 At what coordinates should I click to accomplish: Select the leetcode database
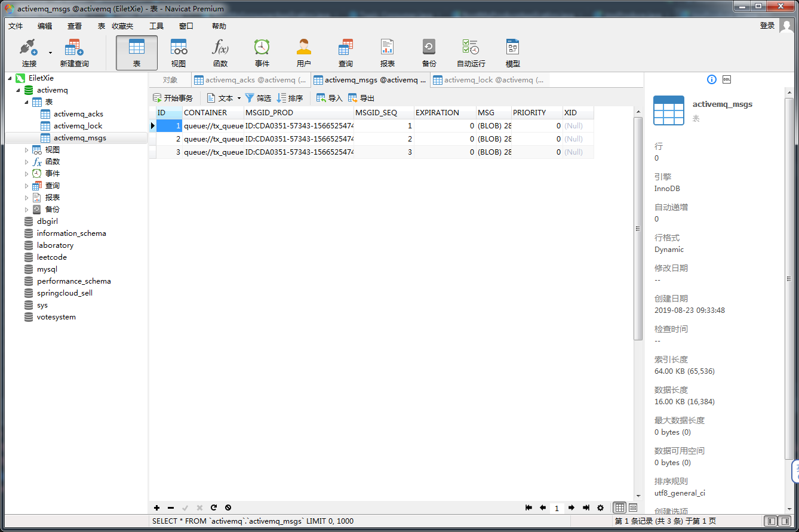tap(51, 257)
